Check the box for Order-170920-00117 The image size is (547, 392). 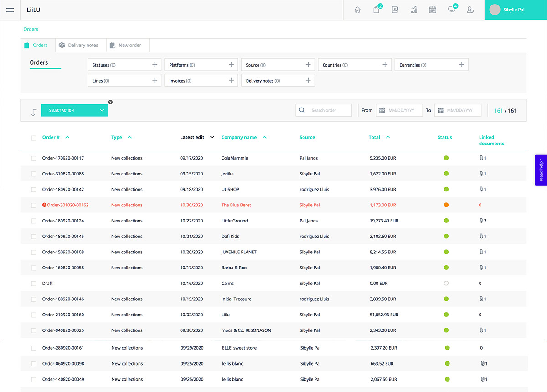[x=34, y=158]
